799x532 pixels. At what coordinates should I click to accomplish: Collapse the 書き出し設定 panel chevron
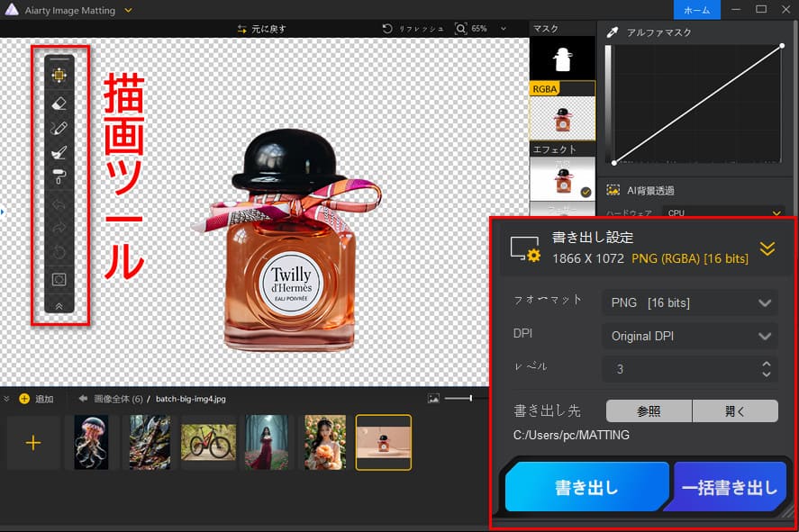click(767, 248)
